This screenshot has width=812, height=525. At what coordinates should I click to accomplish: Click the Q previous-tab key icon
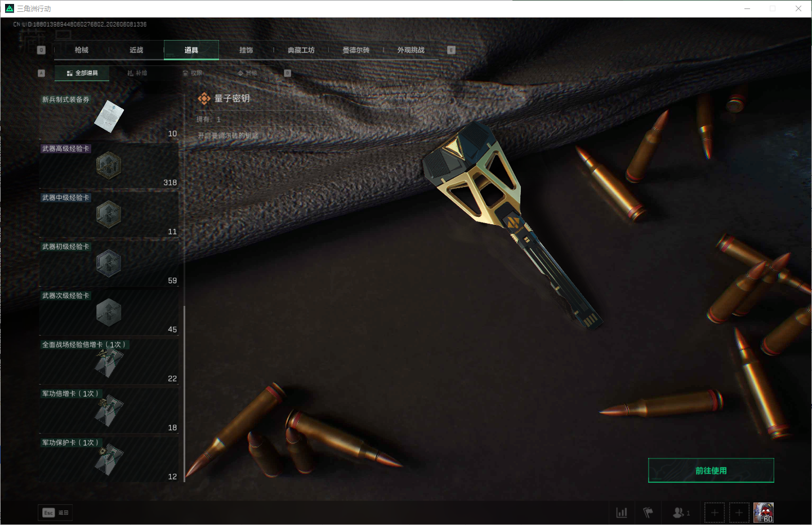41,50
